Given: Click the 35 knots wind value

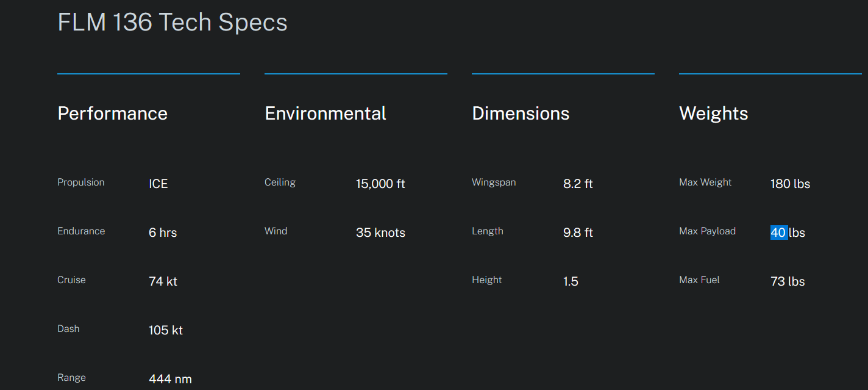Looking at the screenshot, I should point(380,233).
